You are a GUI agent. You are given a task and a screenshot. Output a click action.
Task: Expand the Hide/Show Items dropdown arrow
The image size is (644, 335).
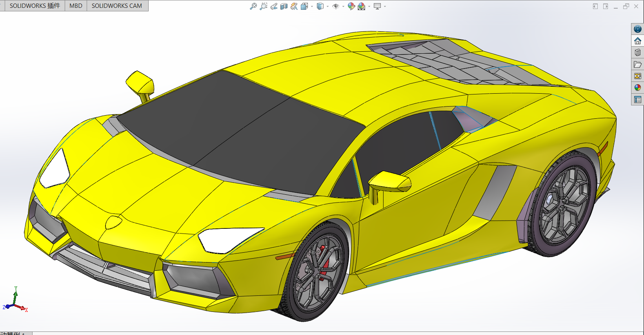pyautogui.click(x=343, y=6)
